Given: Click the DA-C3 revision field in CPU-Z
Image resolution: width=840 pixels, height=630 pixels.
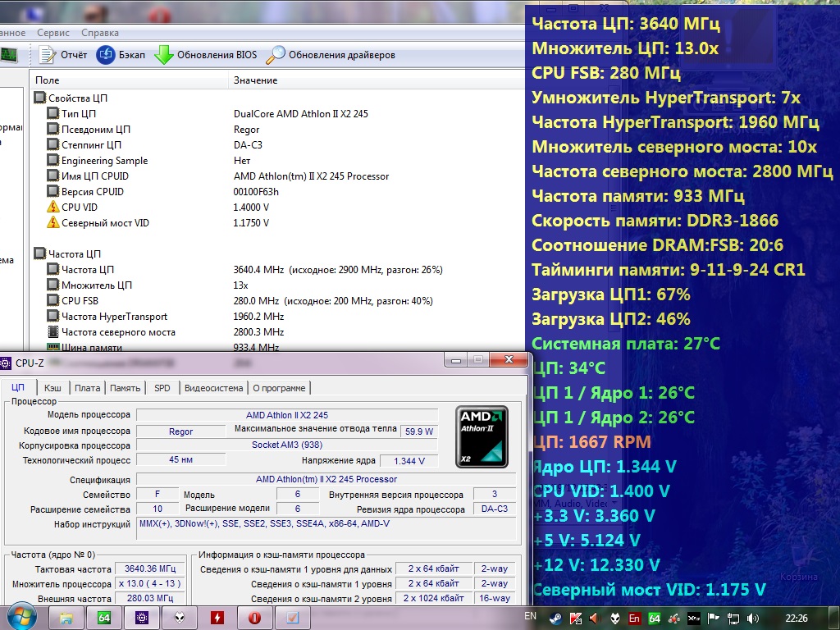Looking at the screenshot, I should [495, 509].
